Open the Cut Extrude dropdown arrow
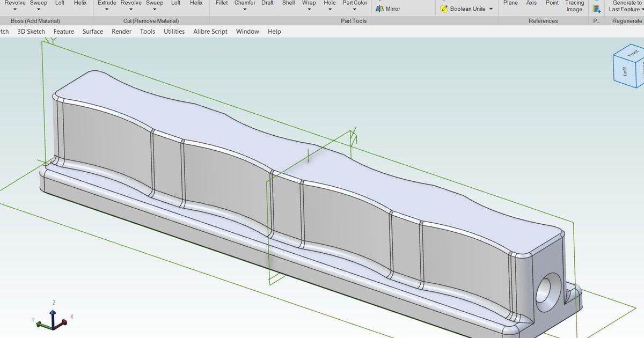Image resolution: width=644 pixels, height=338 pixels. click(107, 9)
